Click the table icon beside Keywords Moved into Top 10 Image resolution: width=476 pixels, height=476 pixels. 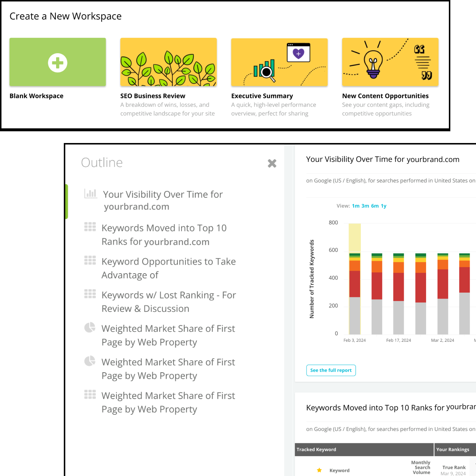(x=90, y=227)
